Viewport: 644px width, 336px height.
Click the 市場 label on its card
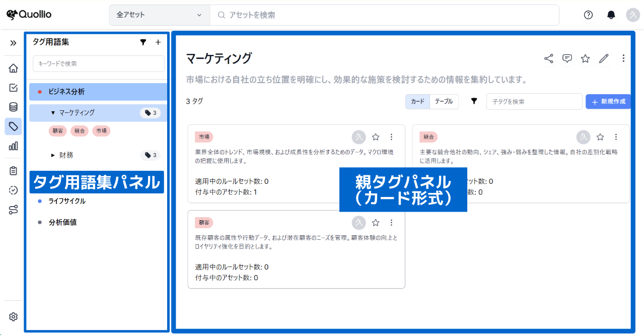[x=204, y=137]
